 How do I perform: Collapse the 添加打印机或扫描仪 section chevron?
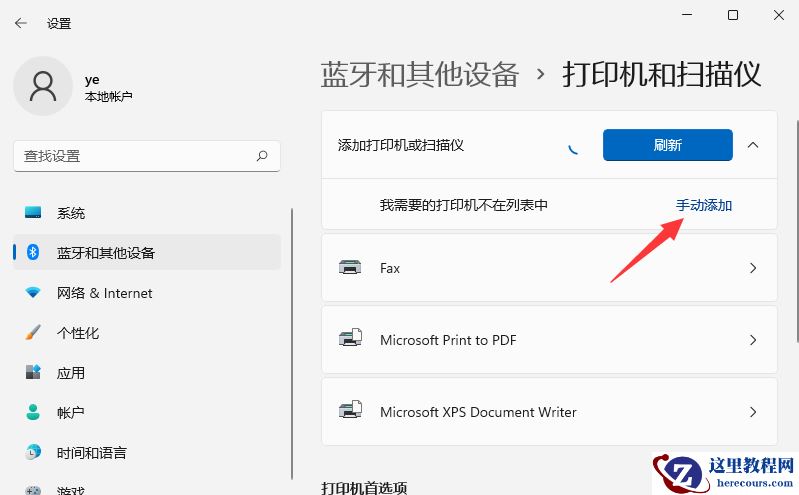[753, 145]
